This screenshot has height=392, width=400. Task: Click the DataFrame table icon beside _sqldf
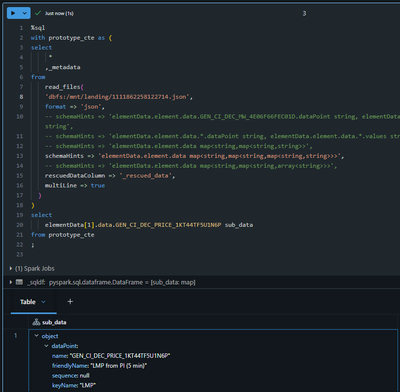pos(19,282)
